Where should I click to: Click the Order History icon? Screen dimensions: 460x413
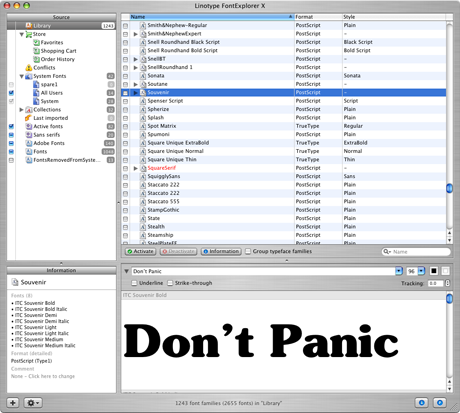coord(36,59)
